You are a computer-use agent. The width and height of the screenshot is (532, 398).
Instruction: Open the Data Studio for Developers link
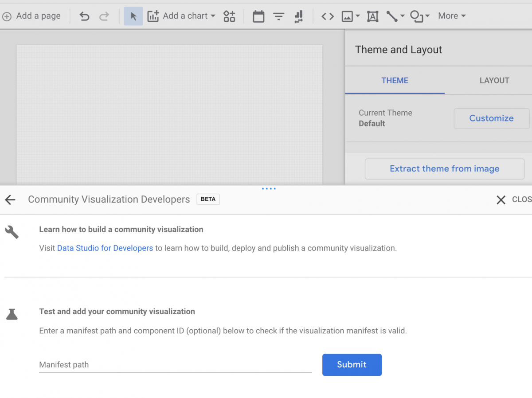pos(105,248)
